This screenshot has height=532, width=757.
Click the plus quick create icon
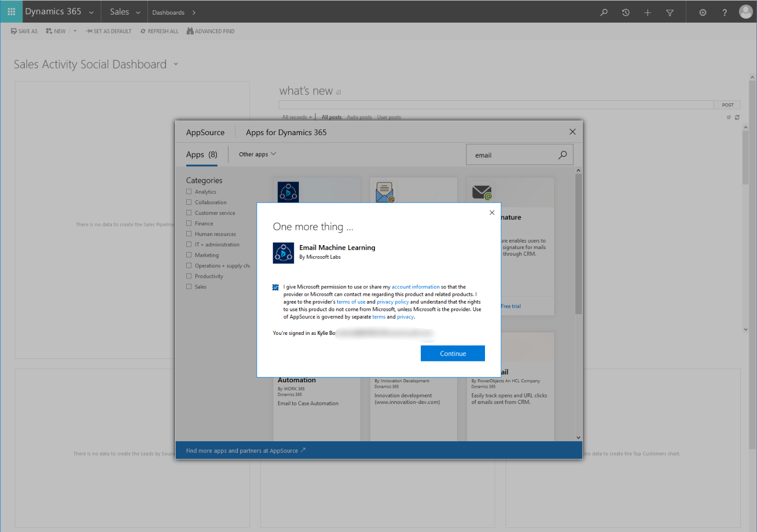click(x=647, y=13)
